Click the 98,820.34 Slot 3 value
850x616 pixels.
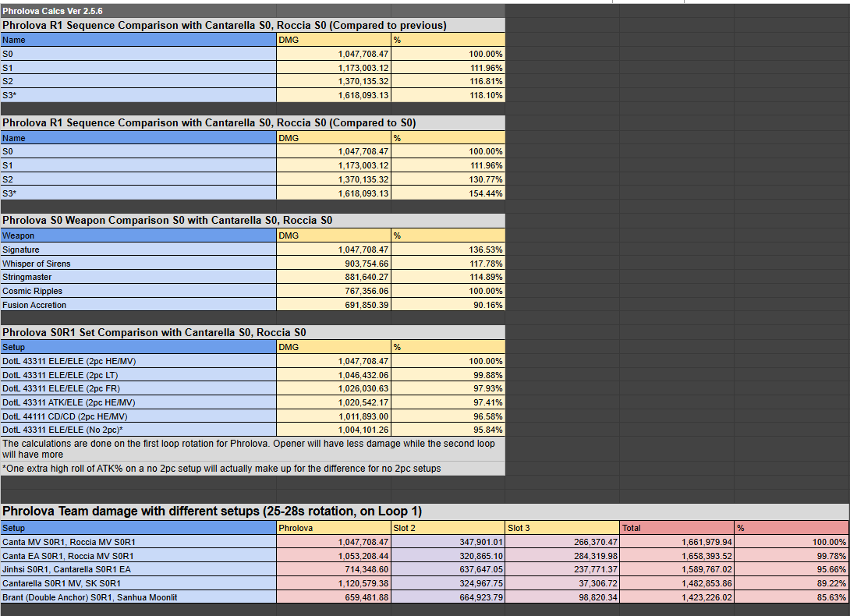click(563, 597)
